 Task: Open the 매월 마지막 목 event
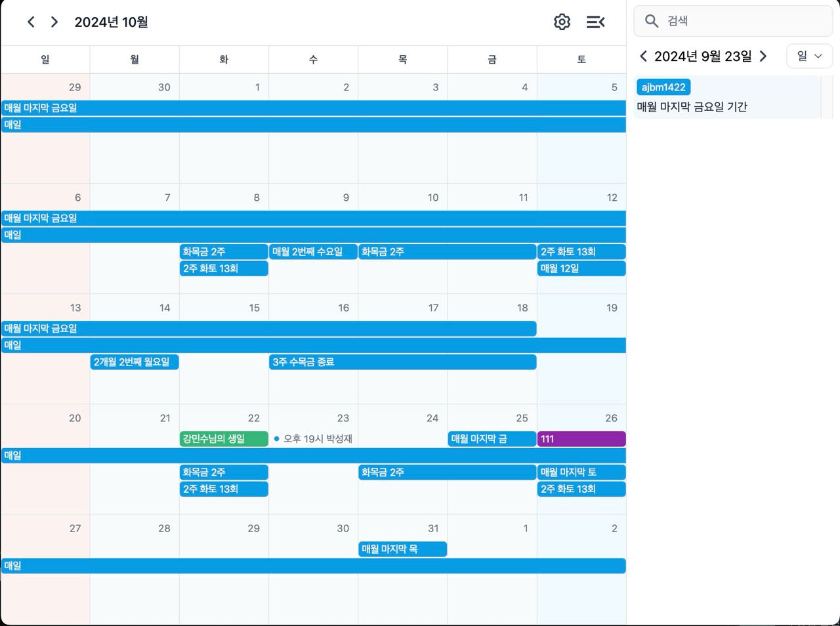[x=402, y=549]
